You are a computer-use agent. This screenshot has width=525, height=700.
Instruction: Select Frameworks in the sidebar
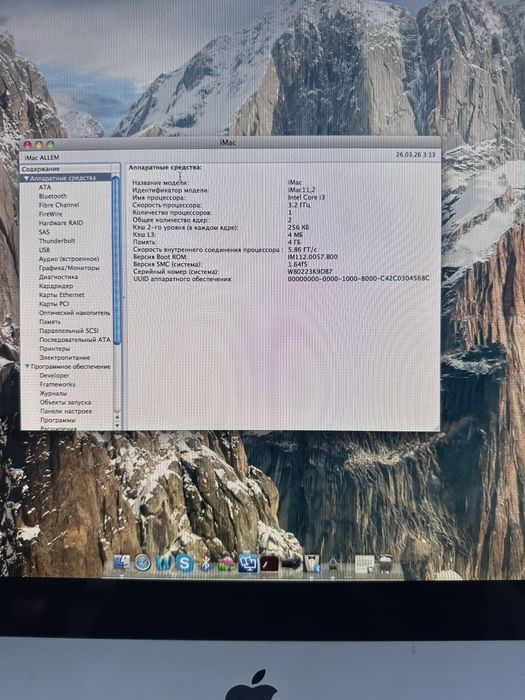click(x=58, y=384)
